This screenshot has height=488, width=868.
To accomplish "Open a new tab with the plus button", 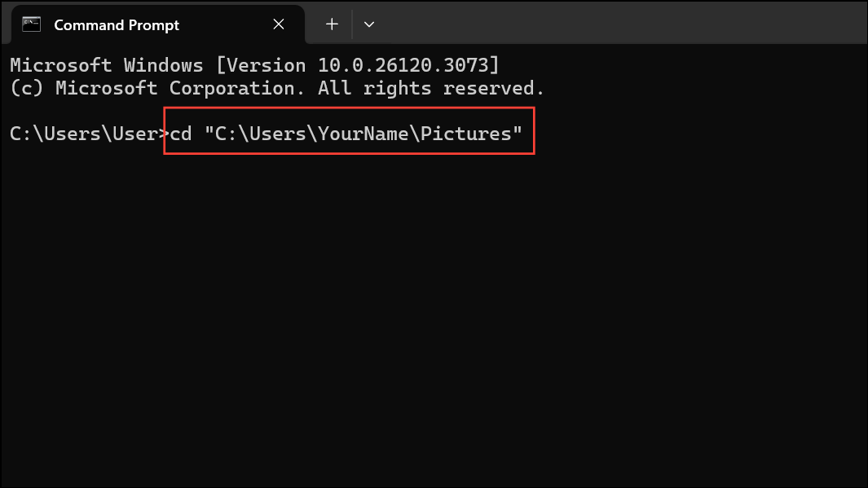I will pos(332,24).
